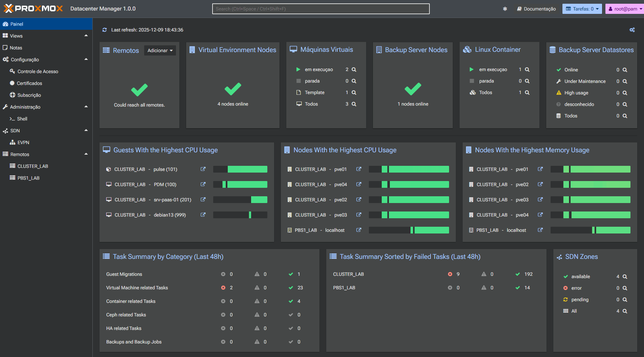
Task: Search running Linux containers magnifier icon
Action: click(x=527, y=69)
